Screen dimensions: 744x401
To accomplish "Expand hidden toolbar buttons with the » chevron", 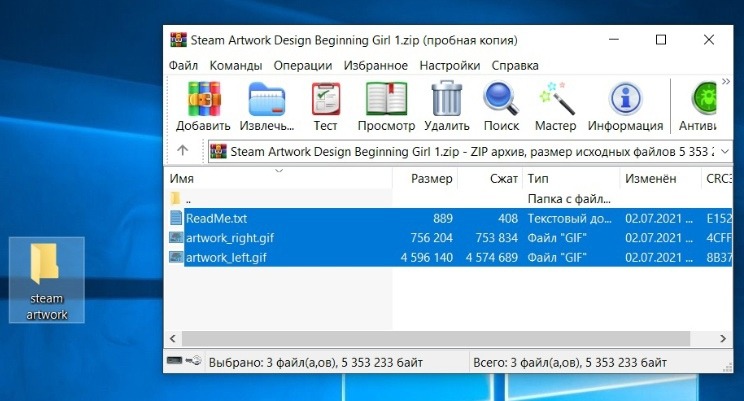I will 725,82.
